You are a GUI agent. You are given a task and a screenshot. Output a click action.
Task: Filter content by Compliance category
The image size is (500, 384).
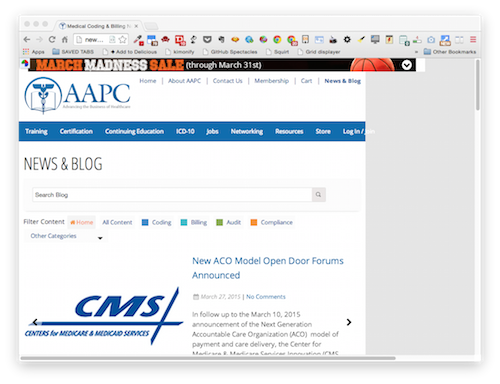(x=272, y=222)
